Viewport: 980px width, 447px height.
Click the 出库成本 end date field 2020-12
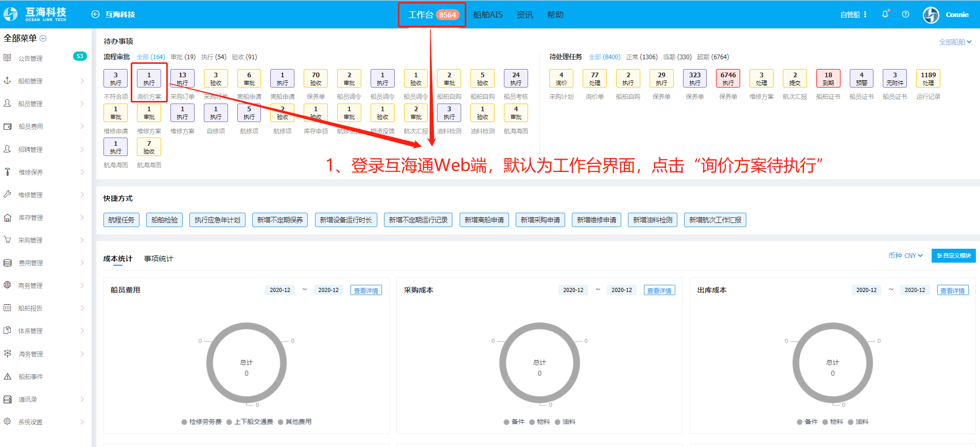(915, 290)
